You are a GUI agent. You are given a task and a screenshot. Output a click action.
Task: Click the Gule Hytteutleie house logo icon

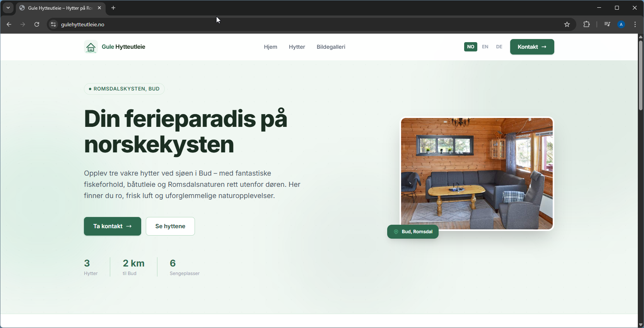point(91,47)
